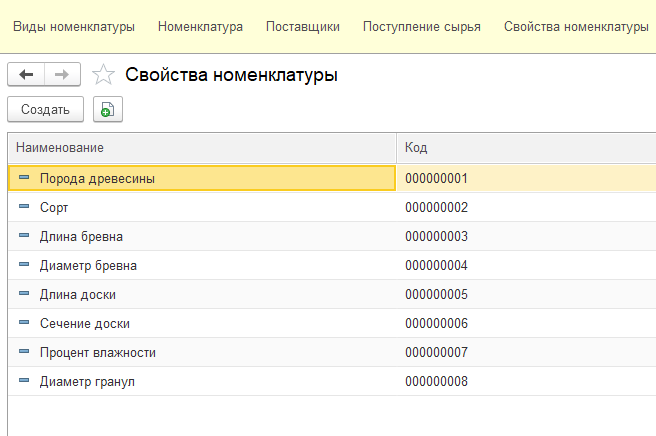Click the row icon beside Длина бревна
This screenshot has width=656, height=436.
pos(25,236)
